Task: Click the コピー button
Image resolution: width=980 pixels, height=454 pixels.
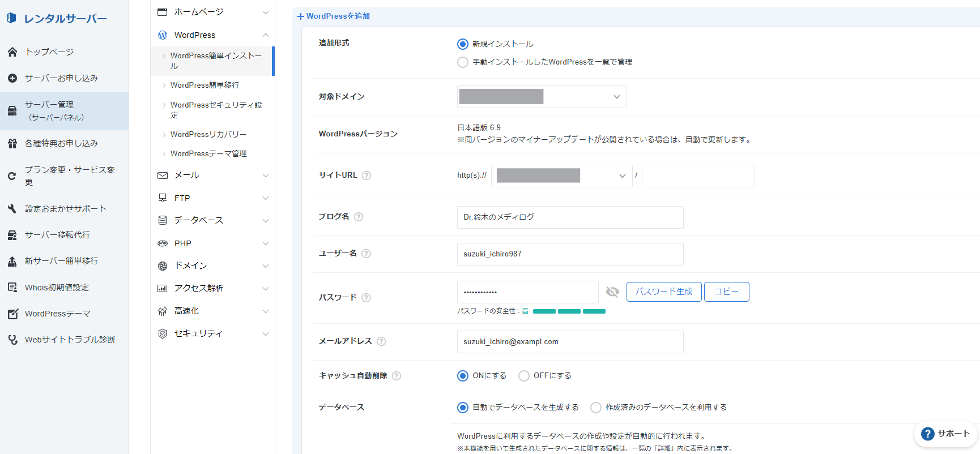Action: (727, 292)
